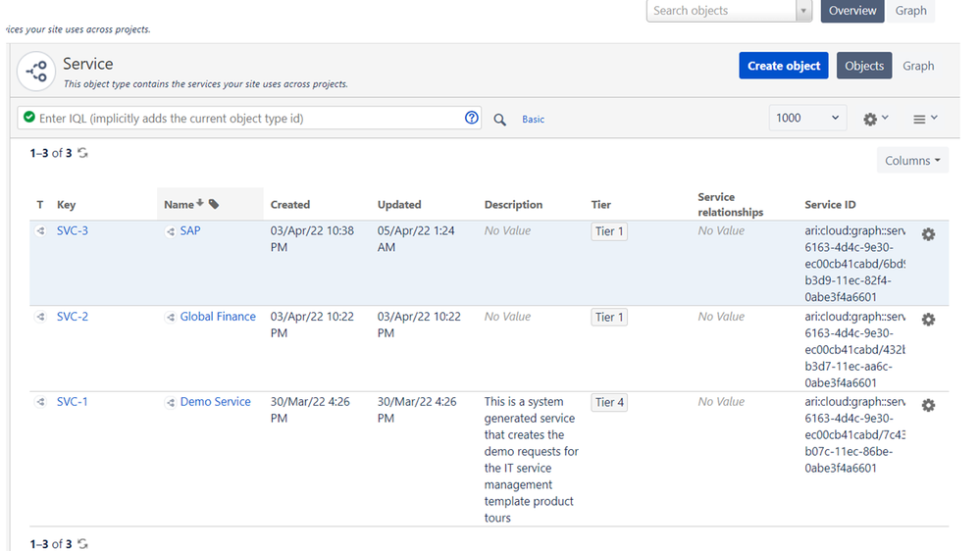Click SAP created date 03/Apr/22 10:38 PM
980x551 pixels.
pos(312,238)
